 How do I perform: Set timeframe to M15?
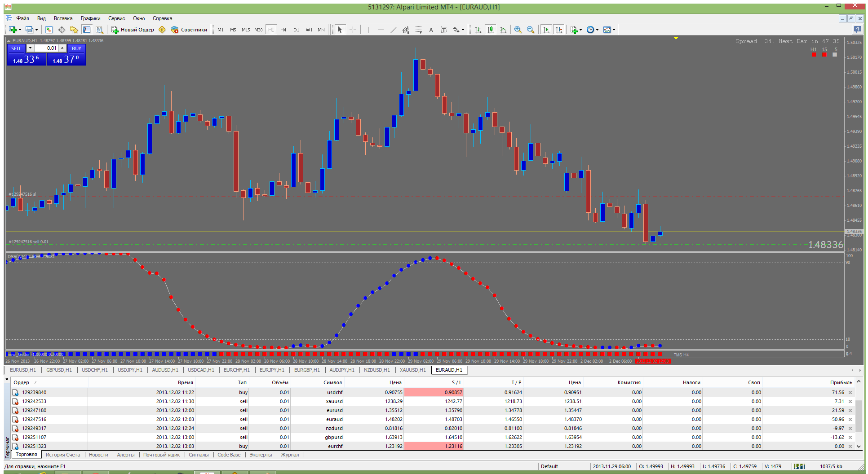tap(246, 30)
